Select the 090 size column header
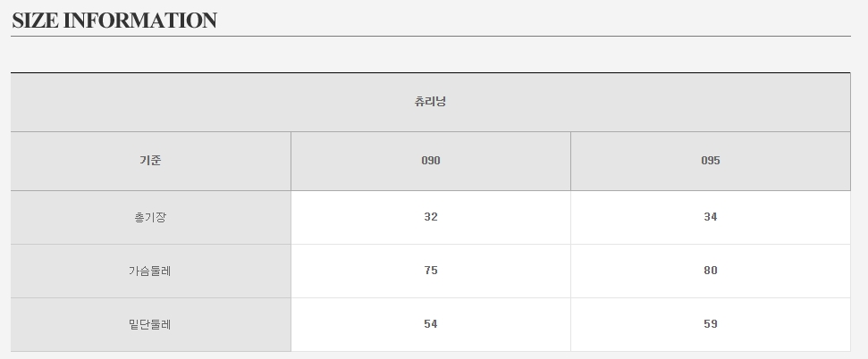 pyautogui.click(x=431, y=161)
